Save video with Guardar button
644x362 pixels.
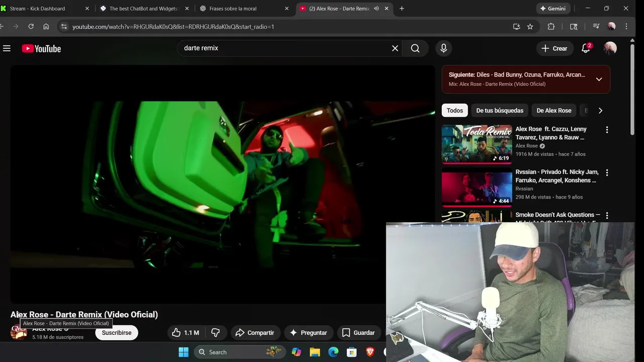358,333
